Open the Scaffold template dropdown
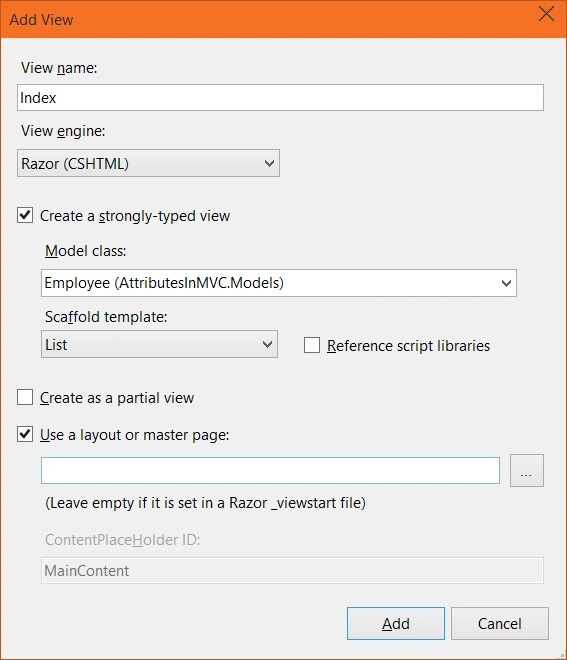The width and height of the screenshot is (567, 660). (159, 344)
